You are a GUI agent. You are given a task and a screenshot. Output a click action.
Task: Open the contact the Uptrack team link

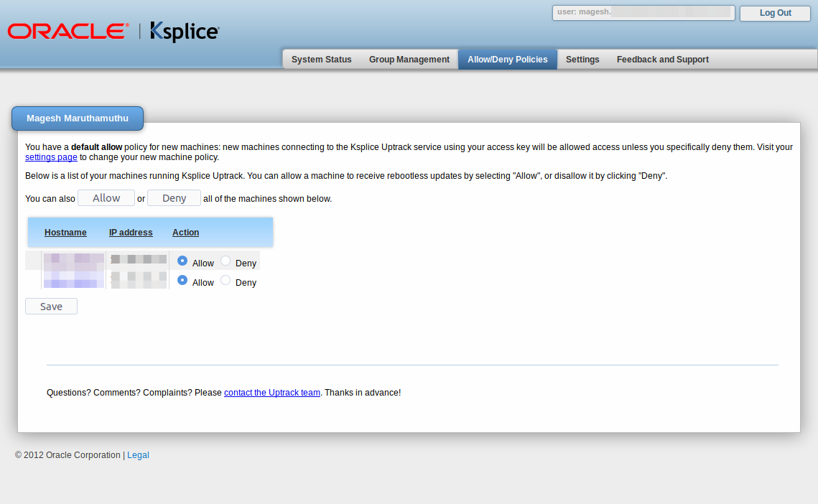pyautogui.click(x=271, y=393)
